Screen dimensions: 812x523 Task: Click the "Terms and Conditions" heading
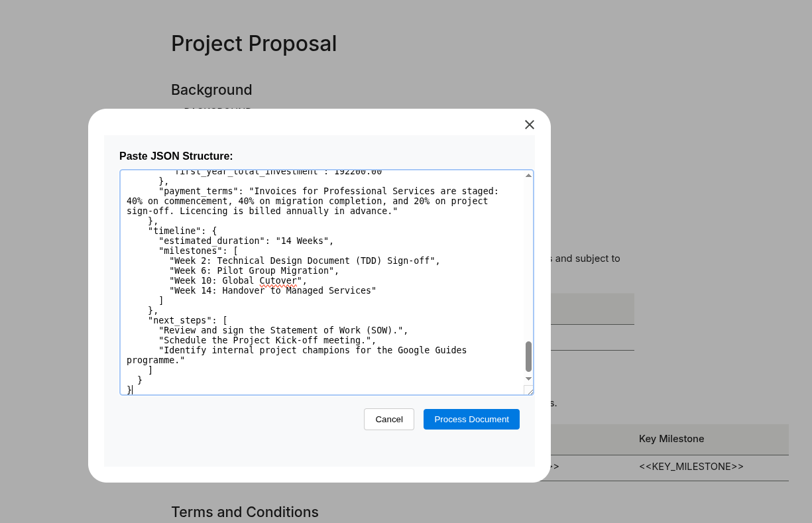click(245, 512)
